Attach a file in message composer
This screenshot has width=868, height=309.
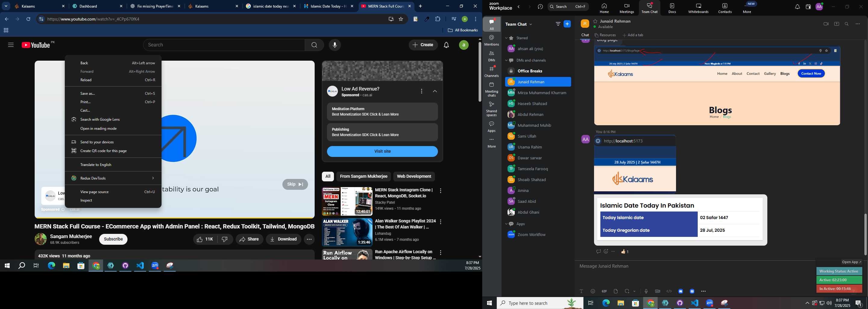click(616, 291)
